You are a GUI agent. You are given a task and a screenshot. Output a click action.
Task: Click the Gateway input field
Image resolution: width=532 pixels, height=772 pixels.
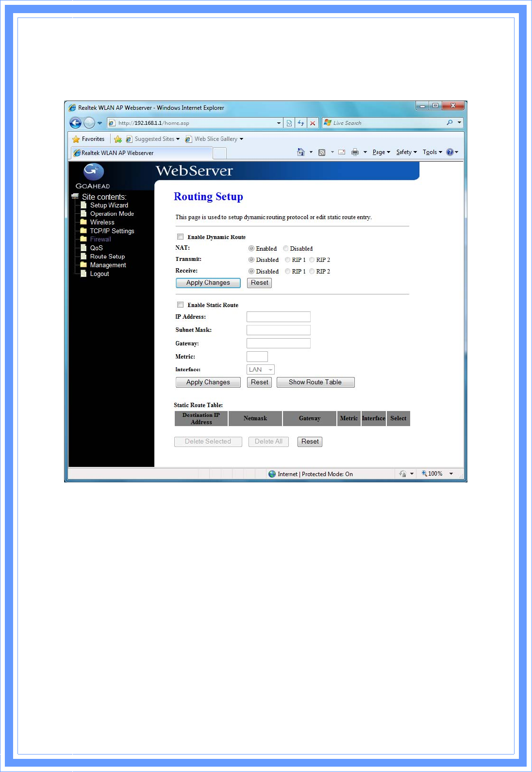click(279, 343)
